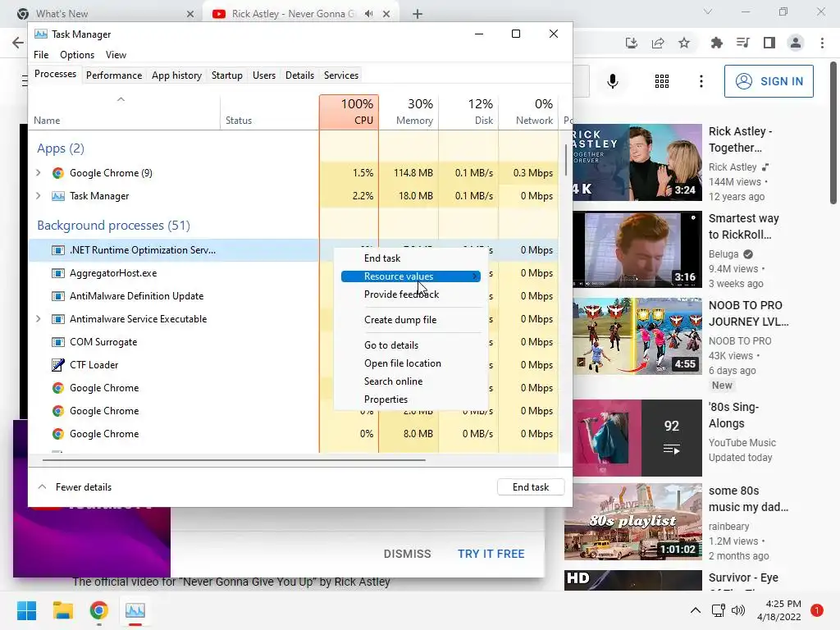This screenshot has height=630, width=840.
Task: Open a new Chrome tab
Action: pyautogui.click(x=418, y=14)
